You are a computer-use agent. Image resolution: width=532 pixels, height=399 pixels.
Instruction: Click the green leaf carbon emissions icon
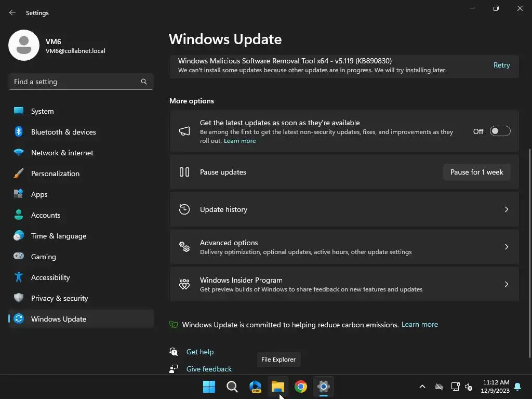(x=174, y=325)
